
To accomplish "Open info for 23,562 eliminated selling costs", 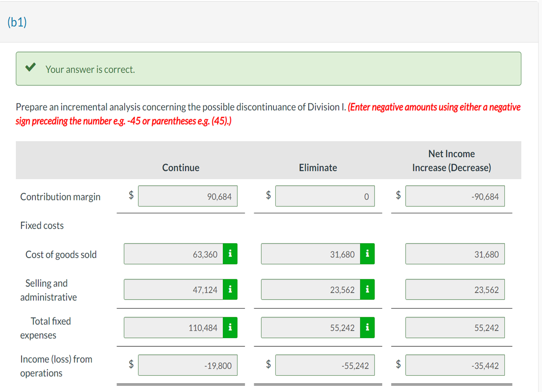I will 367,289.
